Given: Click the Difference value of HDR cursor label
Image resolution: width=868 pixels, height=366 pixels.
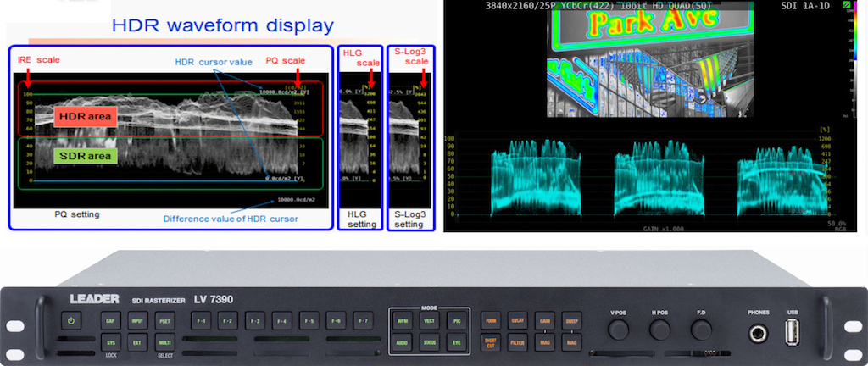Looking at the screenshot, I should (231, 219).
